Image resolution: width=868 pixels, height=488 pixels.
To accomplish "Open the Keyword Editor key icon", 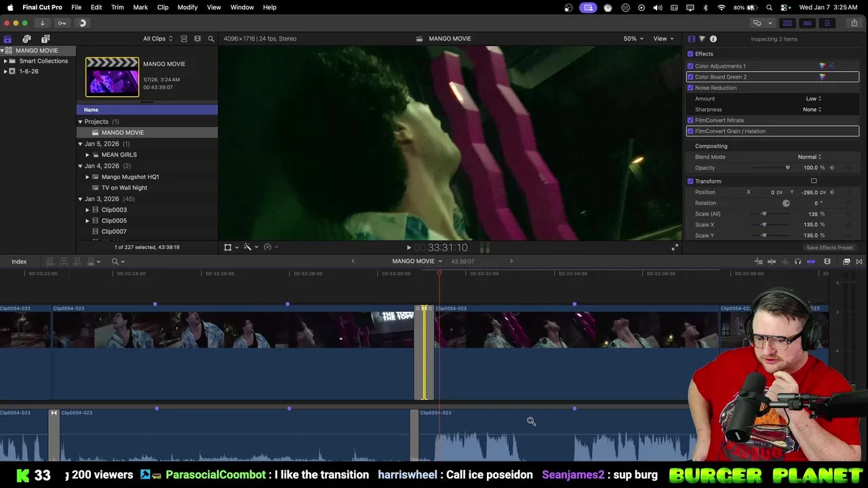I will (62, 23).
